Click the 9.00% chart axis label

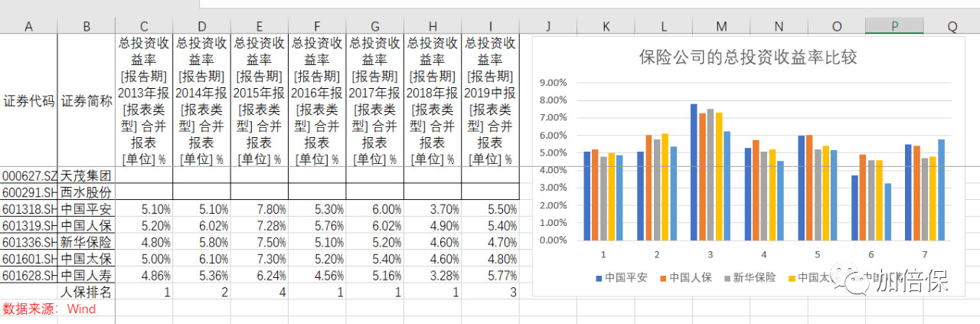(x=552, y=82)
